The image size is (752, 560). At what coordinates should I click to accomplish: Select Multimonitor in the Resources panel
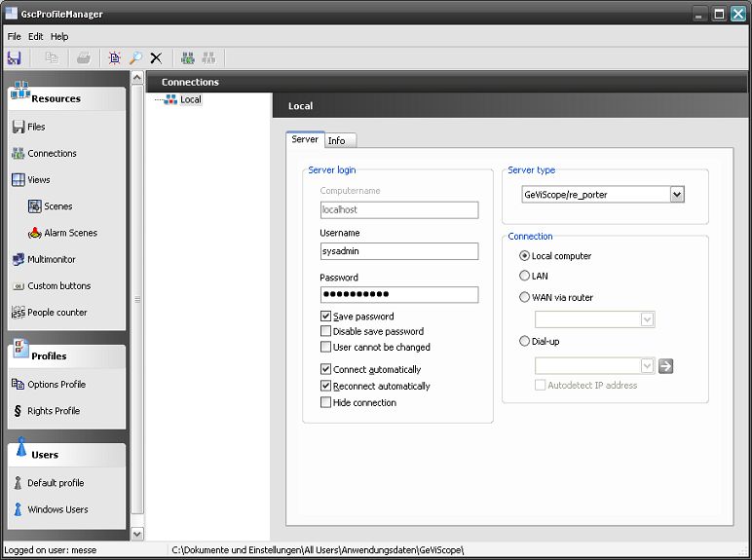pos(51,259)
